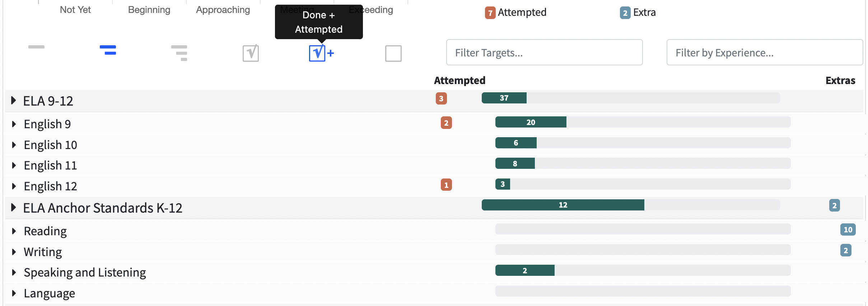The image size is (868, 306).
Task: Toggle the Extra legend with the 2 badge
Action: (x=638, y=13)
